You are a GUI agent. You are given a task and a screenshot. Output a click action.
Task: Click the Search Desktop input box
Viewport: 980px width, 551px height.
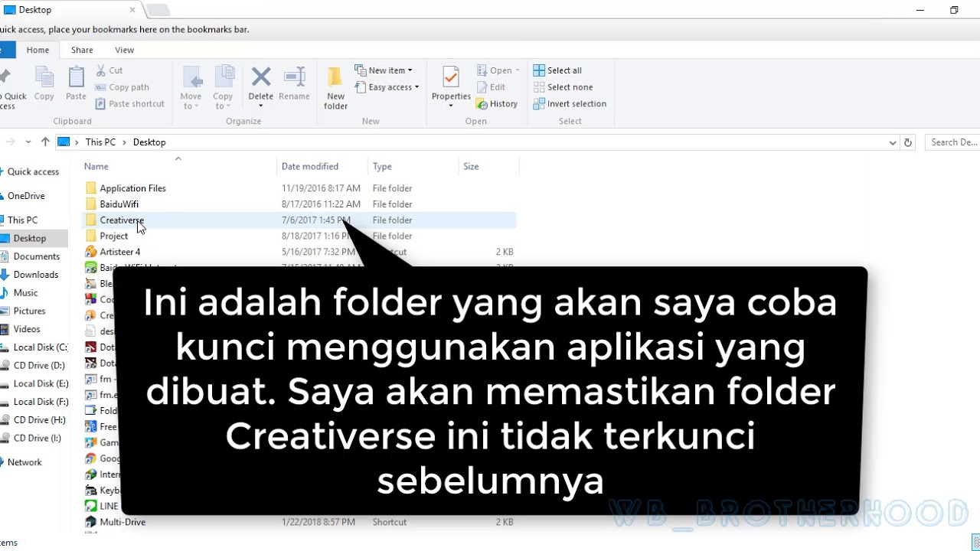pos(952,142)
